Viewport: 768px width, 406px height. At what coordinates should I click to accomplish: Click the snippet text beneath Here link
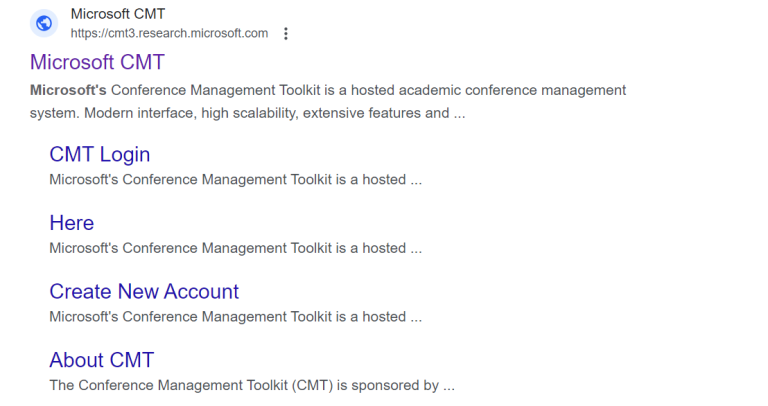(235, 248)
